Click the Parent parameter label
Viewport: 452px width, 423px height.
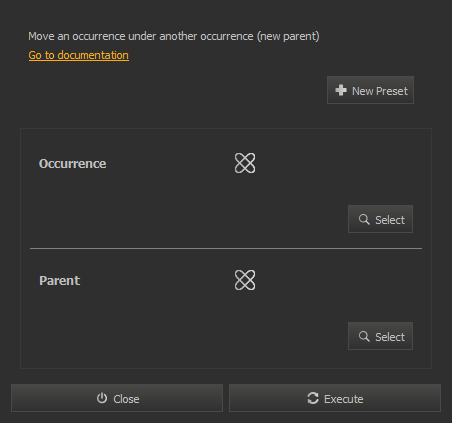pos(59,280)
